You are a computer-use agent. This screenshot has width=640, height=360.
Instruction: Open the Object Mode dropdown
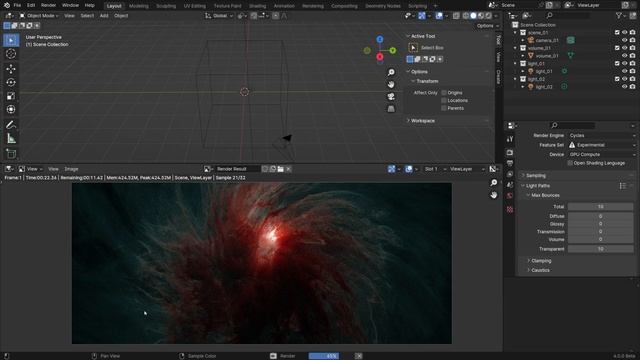(x=39, y=16)
